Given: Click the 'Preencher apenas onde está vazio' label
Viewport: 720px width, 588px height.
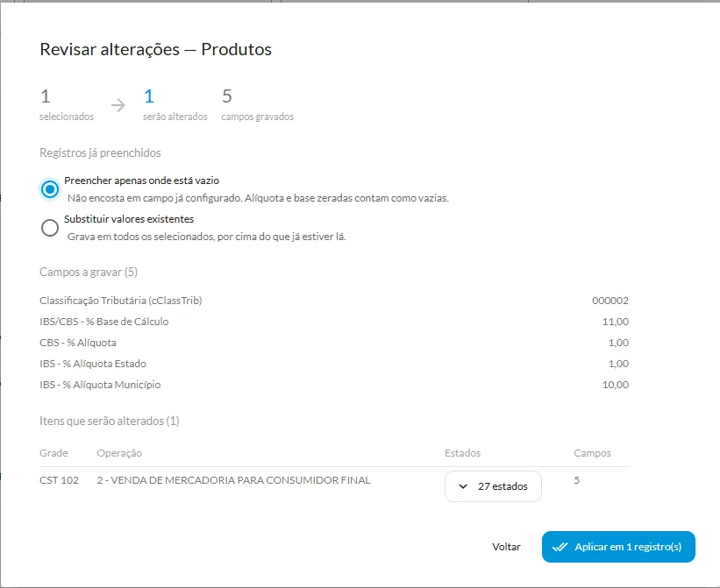Looking at the screenshot, I should tap(141, 181).
